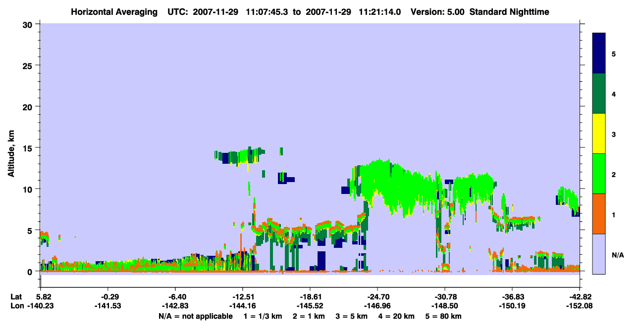Click the latitude value '-0.29'
The width and height of the screenshot is (644, 330).
coord(108,296)
